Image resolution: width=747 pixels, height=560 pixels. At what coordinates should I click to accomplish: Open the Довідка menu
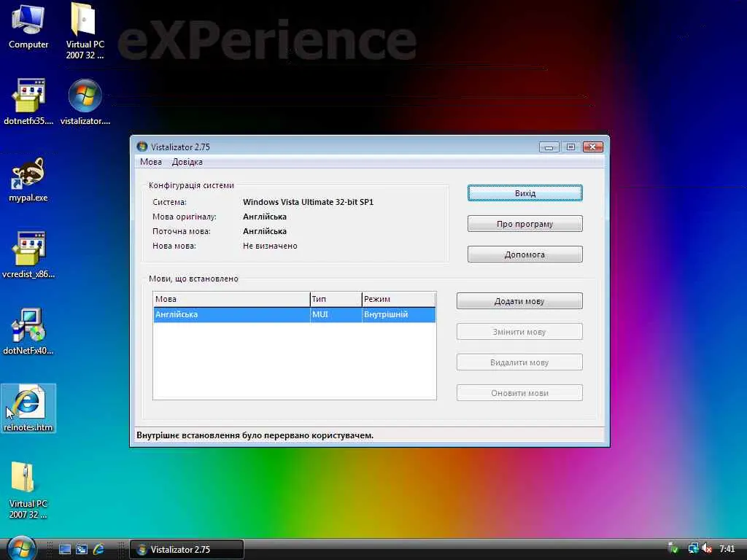(x=187, y=162)
